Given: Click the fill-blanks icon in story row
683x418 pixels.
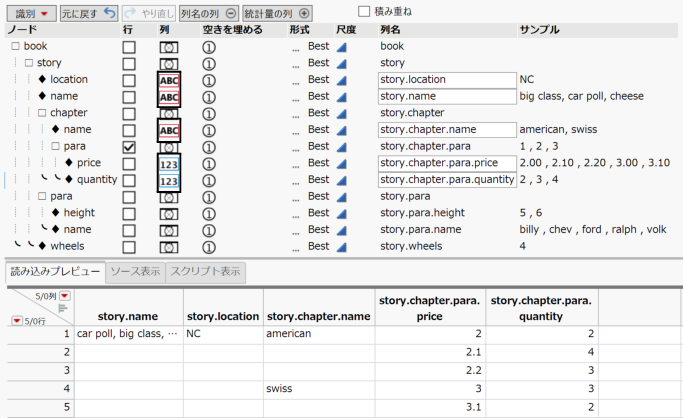Looking at the screenshot, I should (x=210, y=63).
